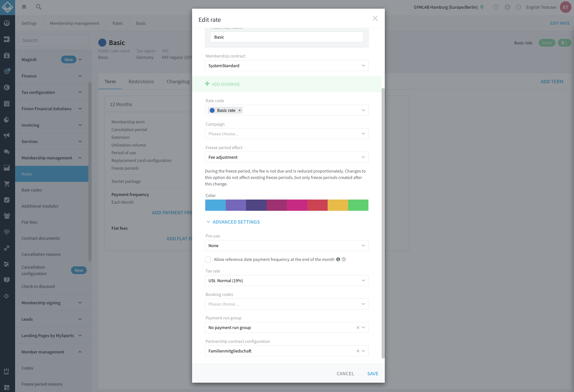Click the Add Term link
This screenshot has height=392, width=574.
click(552, 82)
